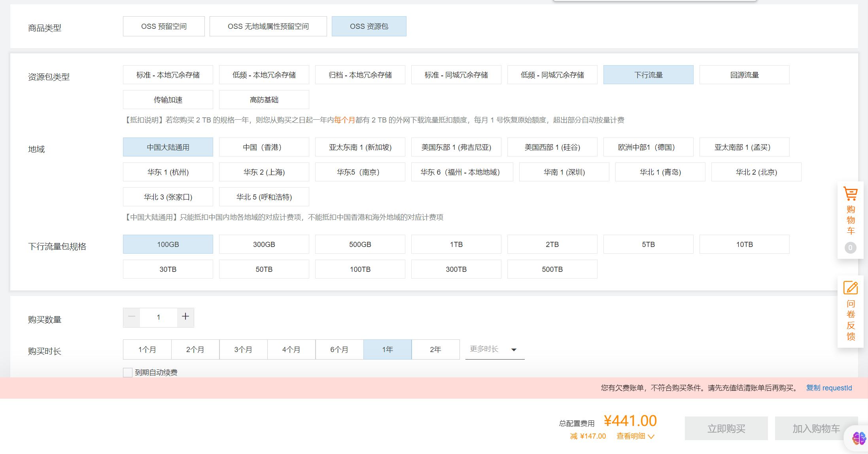Image resolution: width=868 pixels, height=454 pixels.
Task: Click the 复制 requestId link
Action: [829, 388]
